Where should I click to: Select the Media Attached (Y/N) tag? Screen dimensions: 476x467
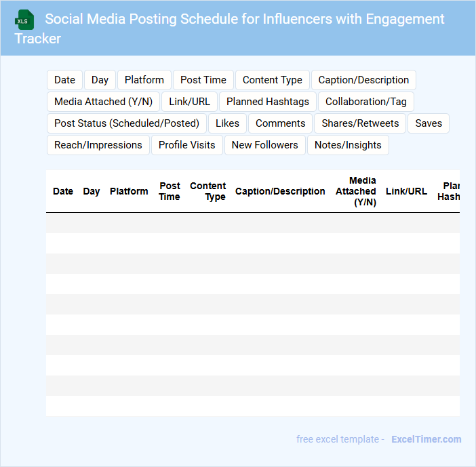tap(103, 102)
